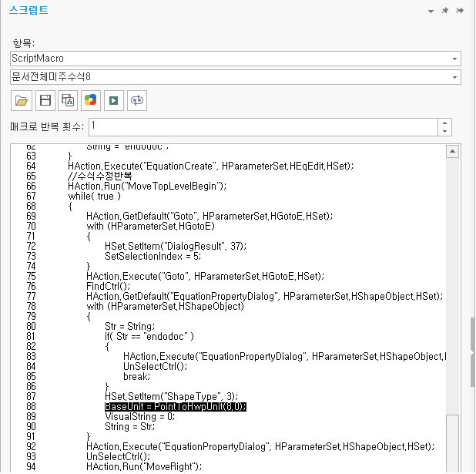Collapse the script panel with arrow icon
This screenshot has height=474, width=476.
460,11
